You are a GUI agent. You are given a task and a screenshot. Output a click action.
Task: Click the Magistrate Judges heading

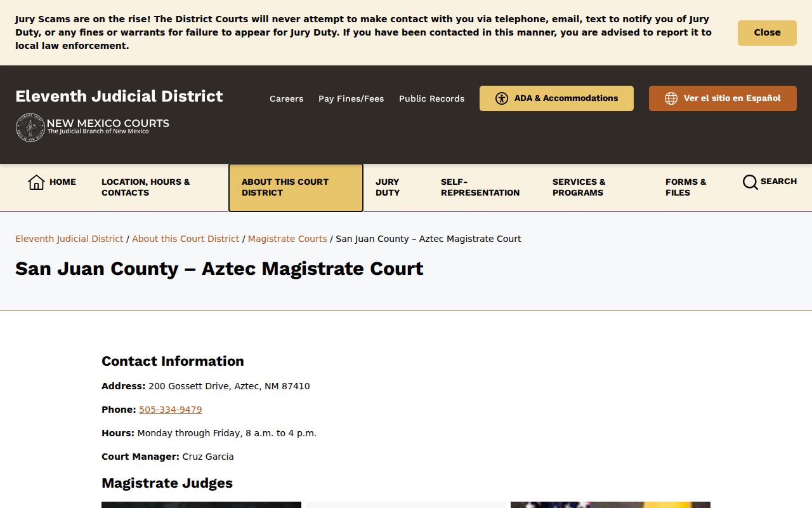pyautogui.click(x=167, y=483)
